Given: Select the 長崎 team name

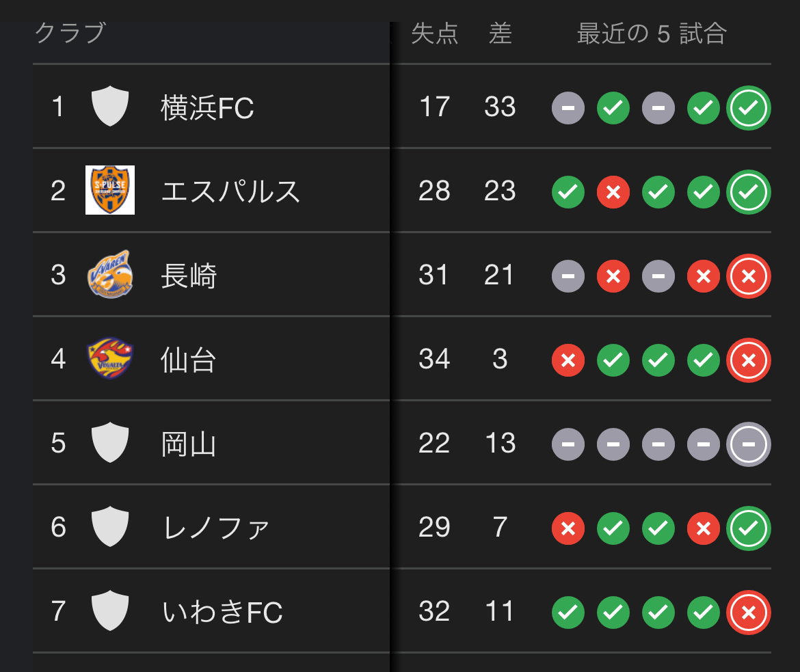Looking at the screenshot, I should tap(189, 276).
